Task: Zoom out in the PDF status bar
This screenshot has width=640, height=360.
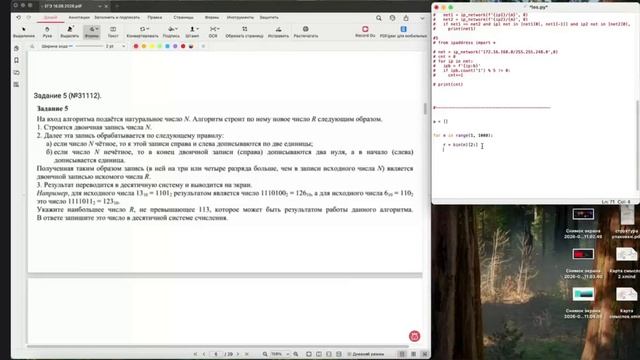Action: pos(265,354)
